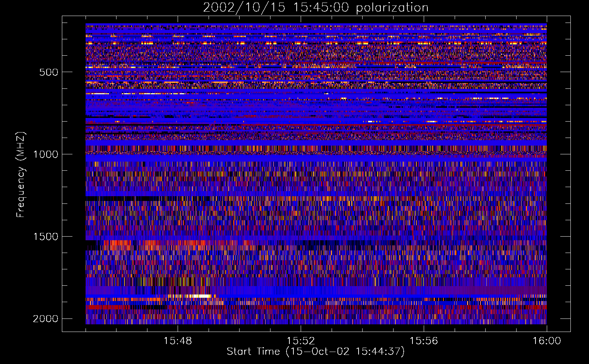Select the "Frequency (MHZ)" vertical axis label
589x364 pixels.
[x=21, y=175]
